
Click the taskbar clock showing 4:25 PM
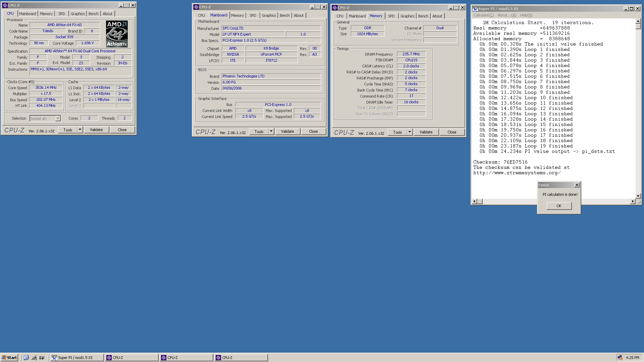[633, 358]
